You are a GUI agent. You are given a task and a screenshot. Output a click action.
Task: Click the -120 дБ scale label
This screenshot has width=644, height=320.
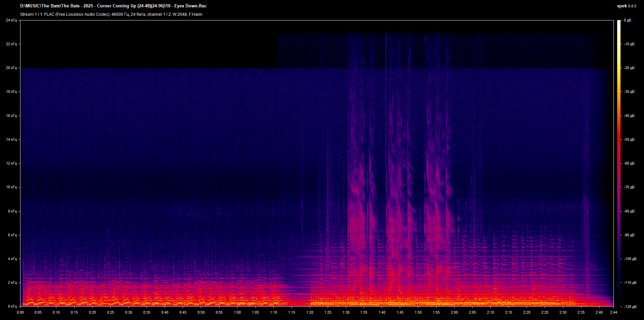pyautogui.click(x=630, y=307)
